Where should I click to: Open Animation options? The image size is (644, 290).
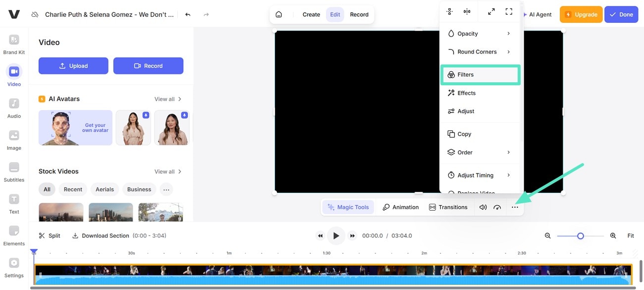tap(401, 207)
